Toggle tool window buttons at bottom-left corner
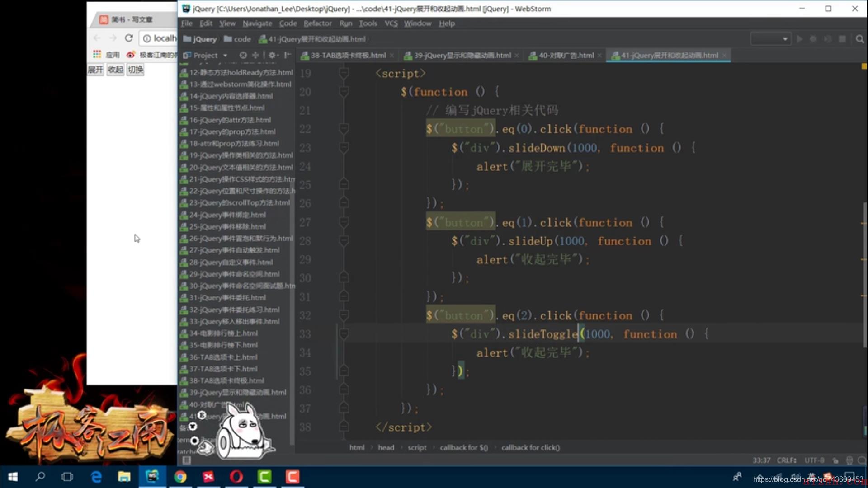This screenshot has height=488, width=868. tap(186, 460)
